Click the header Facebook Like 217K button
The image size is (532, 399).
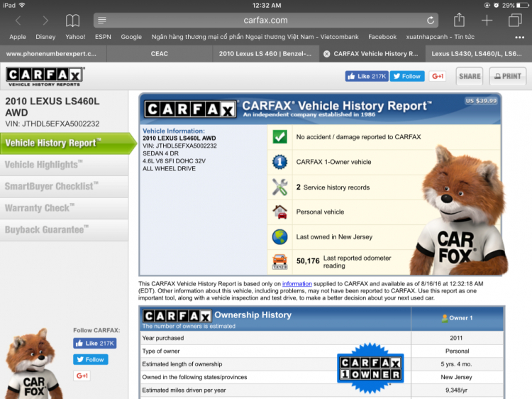[367, 77]
